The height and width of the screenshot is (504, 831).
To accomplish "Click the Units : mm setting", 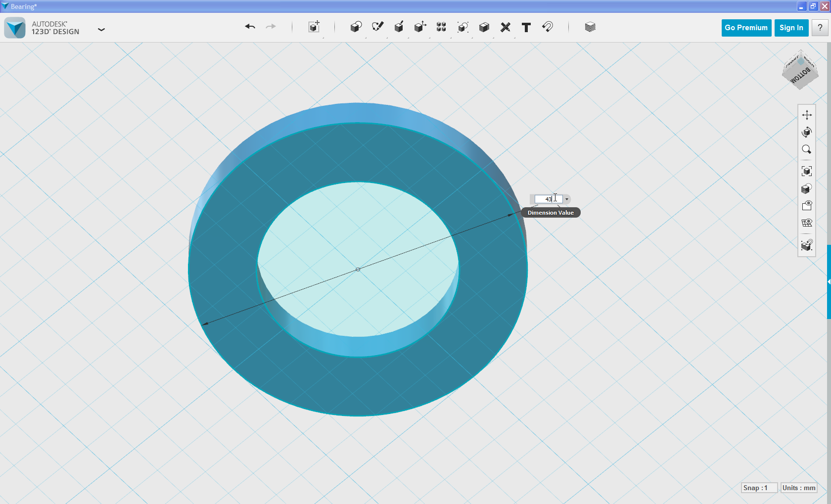I will tap(799, 488).
